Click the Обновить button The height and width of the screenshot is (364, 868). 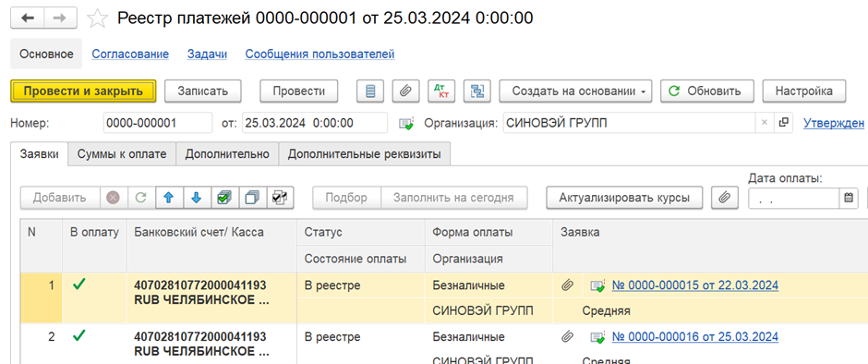[x=707, y=91]
